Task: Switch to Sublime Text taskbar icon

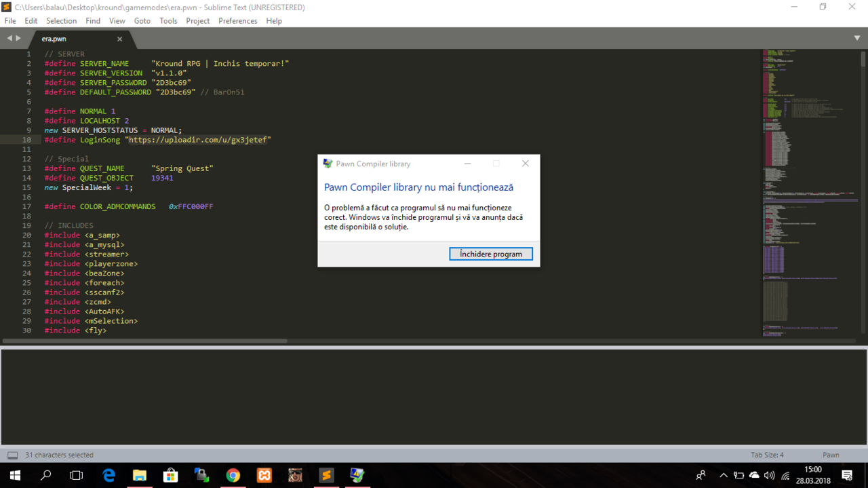Action: (326, 476)
